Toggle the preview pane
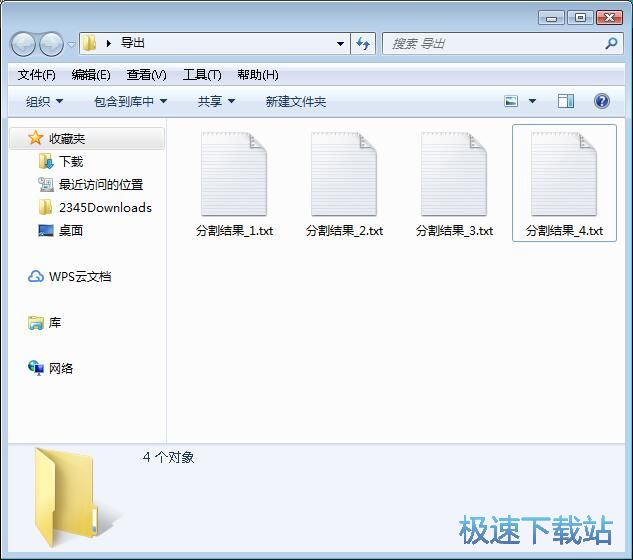 (x=566, y=101)
